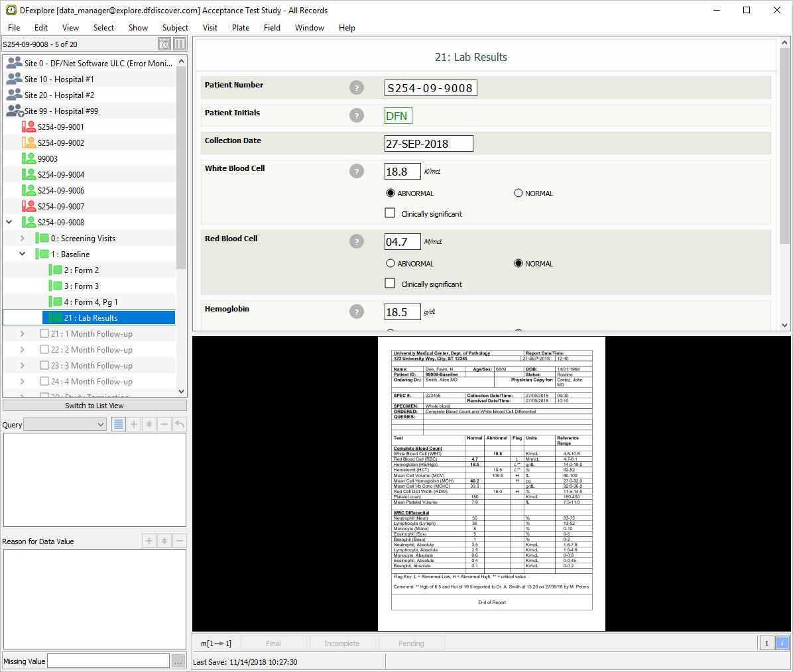Click Switch to List View button
This screenshot has height=672, width=793.
94,406
